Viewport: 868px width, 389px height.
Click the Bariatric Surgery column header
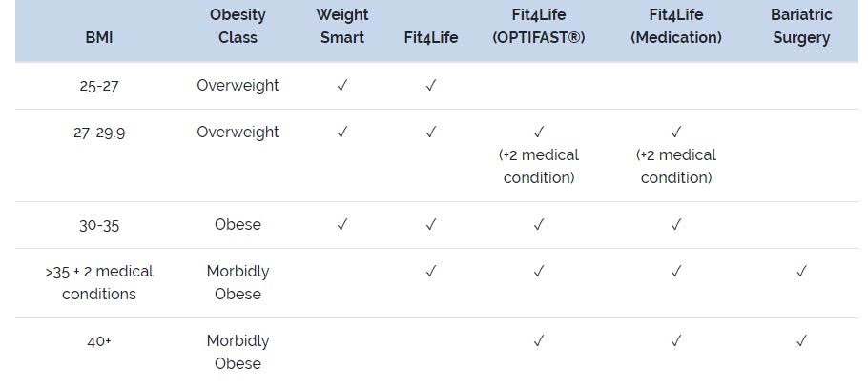coord(801,27)
